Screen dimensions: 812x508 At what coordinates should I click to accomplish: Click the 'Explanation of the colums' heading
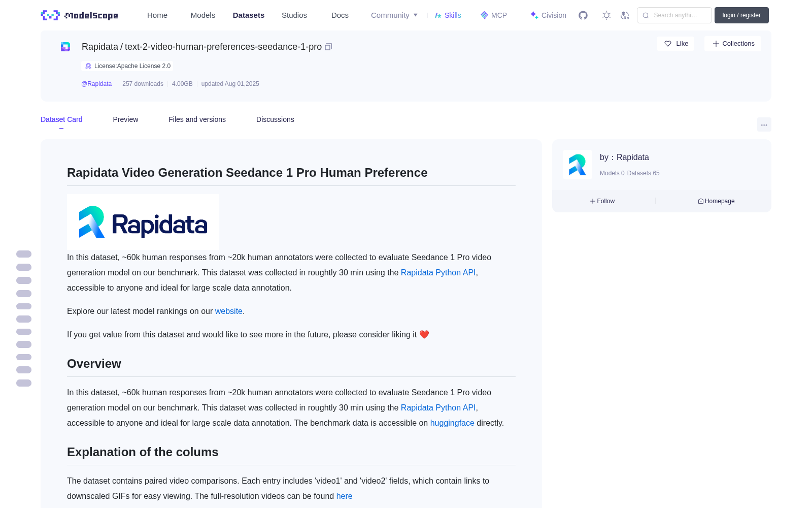coord(143,452)
